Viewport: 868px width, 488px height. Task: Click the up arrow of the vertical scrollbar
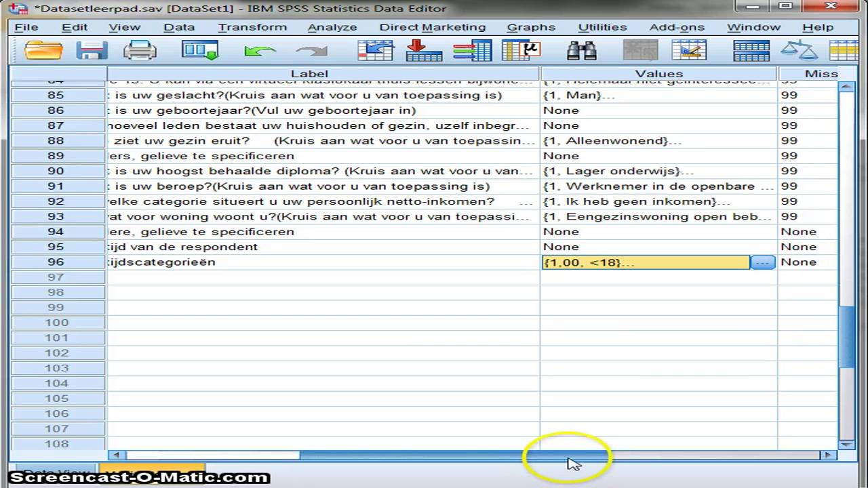846,86
